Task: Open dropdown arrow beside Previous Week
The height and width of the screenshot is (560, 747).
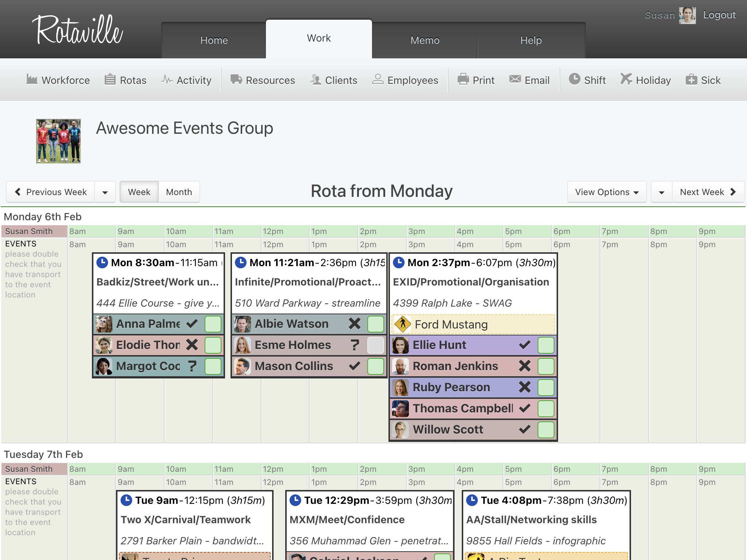Action: pyautogui.click(x=105, y=192)
